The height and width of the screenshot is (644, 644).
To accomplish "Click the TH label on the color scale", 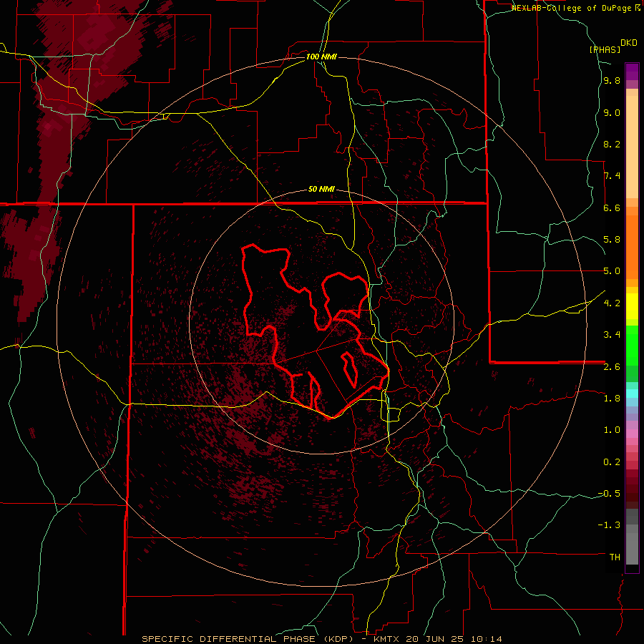I will point(615,557).
